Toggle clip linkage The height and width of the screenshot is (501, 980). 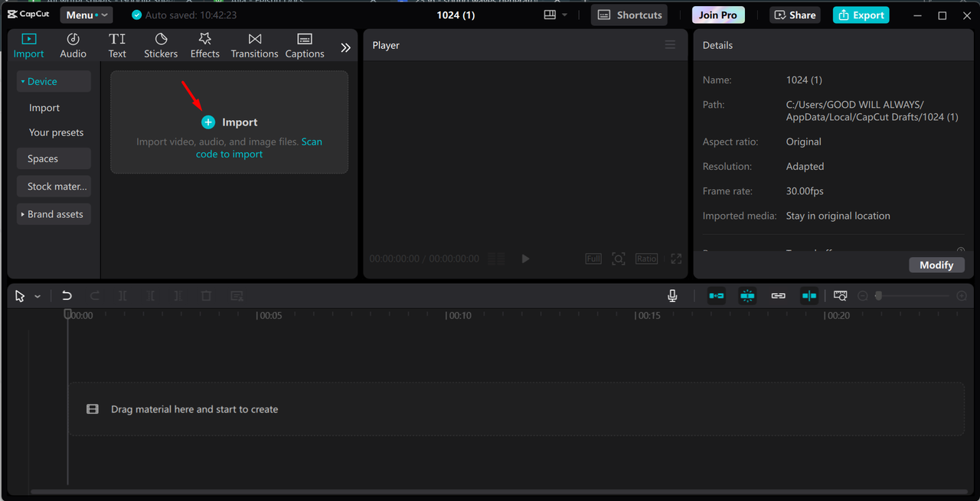pos(778,296)
